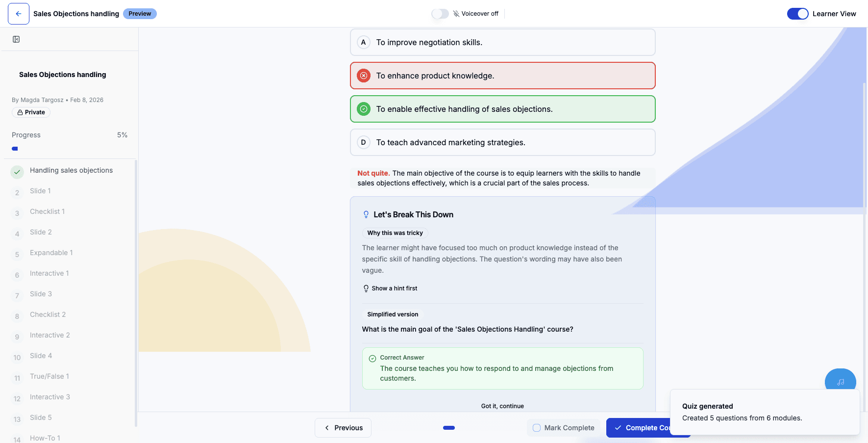The image size is (868, 443).
Task: Turn off Learner View
Action: coord(797,14)
